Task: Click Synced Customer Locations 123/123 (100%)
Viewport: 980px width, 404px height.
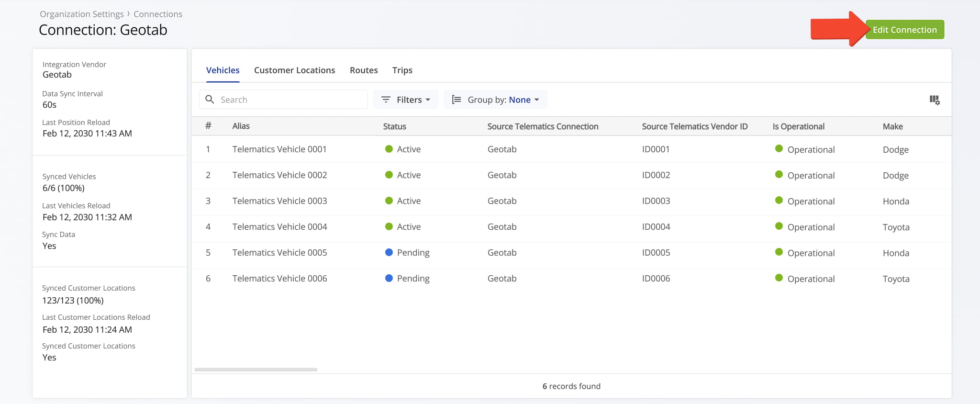Action: (73, 301)
